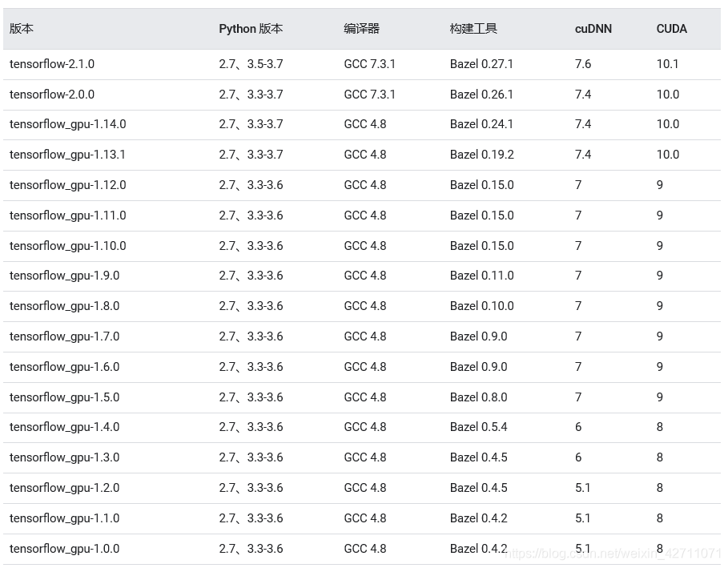This screenshot has height=568, width=728.
Task: Select the tensorflow_gpu-1.1.0 cell
Action: tap(65, 518)
